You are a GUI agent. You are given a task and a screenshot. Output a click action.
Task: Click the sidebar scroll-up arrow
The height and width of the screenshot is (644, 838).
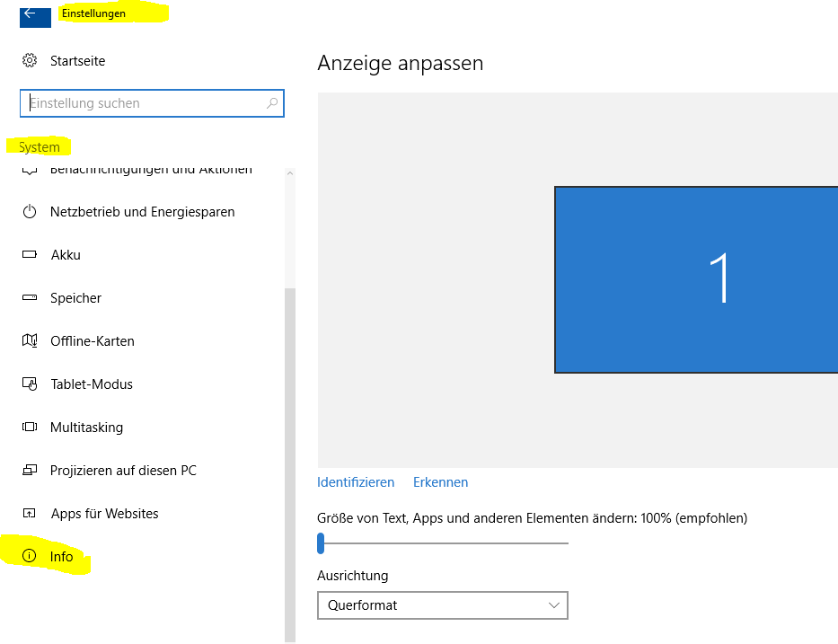click(x=290, y=173)
